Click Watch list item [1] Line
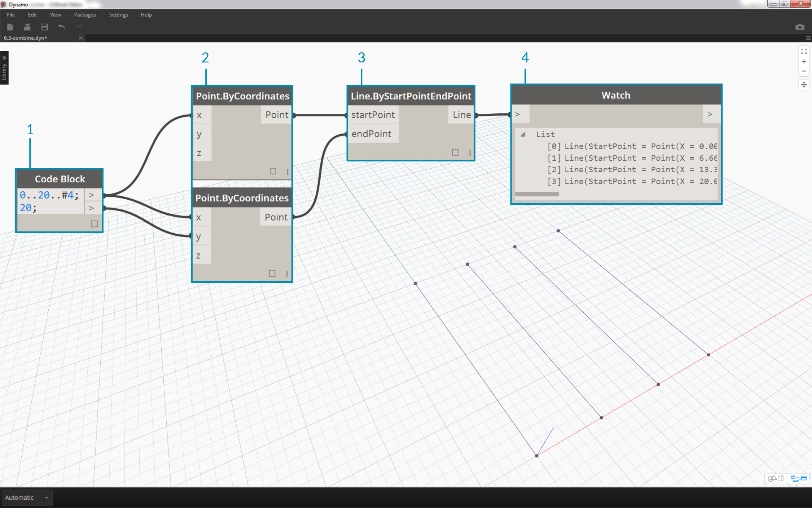Screen dimensions: 812x508 [x=632, y=158]
